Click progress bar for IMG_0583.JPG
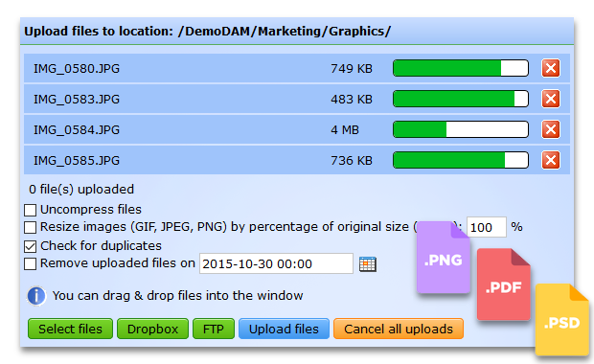Viewport: 594px width, 364px height. click(x=461, y=99)
